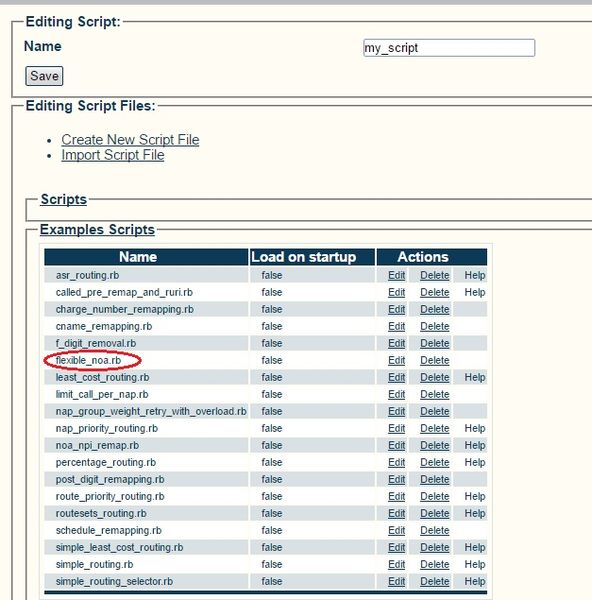This screenshot has width=592, height=600.
Task: Open Help for routesets_routing.rb
Action: point(475,513)
